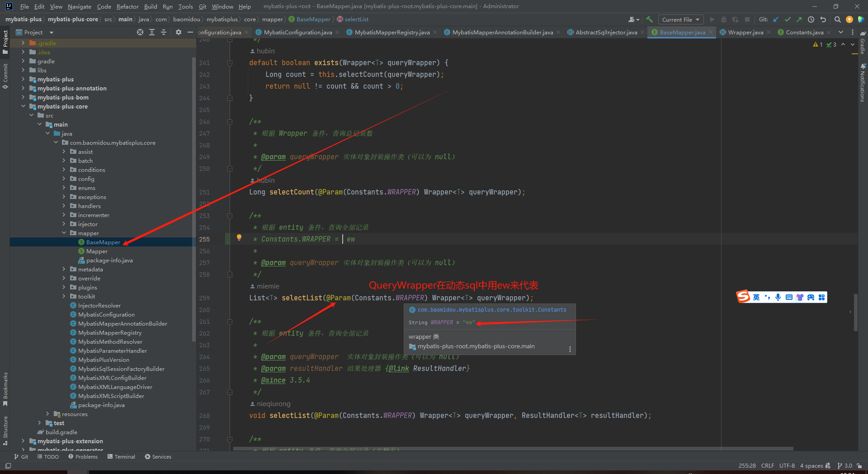This screenshot has height=474, width=868.
Task: Open the Current File run configuration dropdown
Action: 680,19
